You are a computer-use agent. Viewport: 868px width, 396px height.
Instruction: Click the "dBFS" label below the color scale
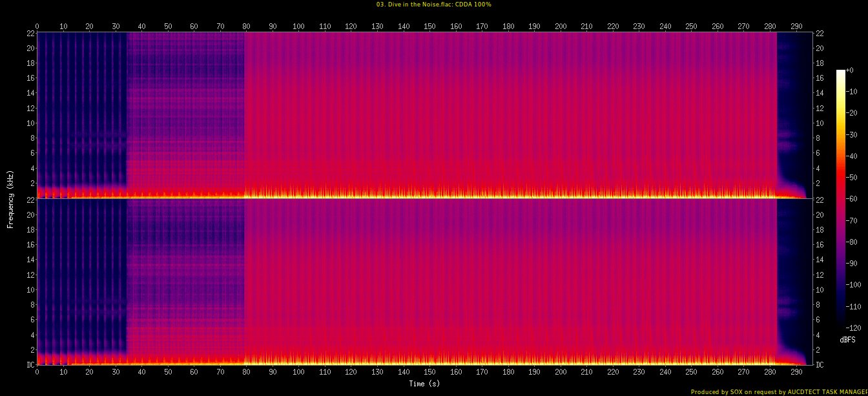(847, 340)
